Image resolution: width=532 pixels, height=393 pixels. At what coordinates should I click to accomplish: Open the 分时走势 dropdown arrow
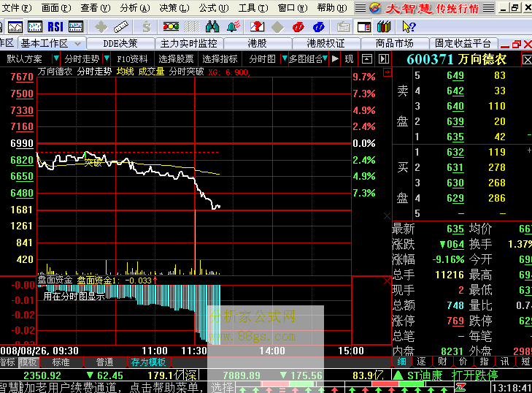(x=107, y=58)
